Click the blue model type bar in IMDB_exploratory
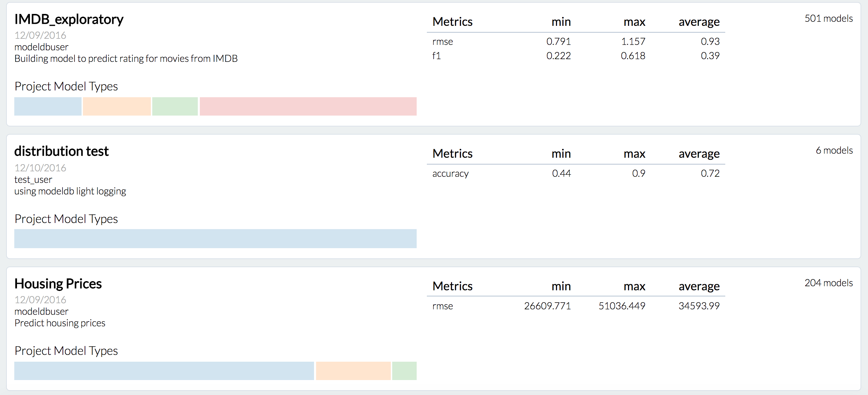This screenshot has width=868, height=395. click(x=48, y=106)
